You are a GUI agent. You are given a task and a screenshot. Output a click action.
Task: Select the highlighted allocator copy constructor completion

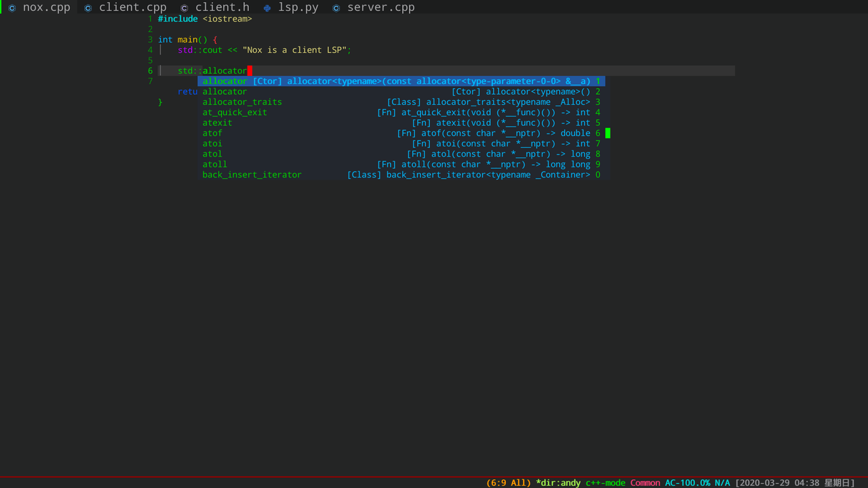click(401, 81)
